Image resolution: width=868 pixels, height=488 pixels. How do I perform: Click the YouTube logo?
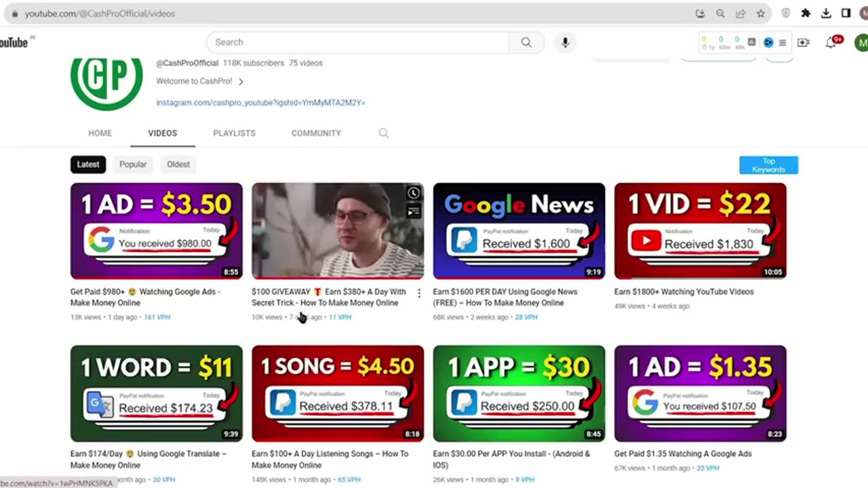14,43
